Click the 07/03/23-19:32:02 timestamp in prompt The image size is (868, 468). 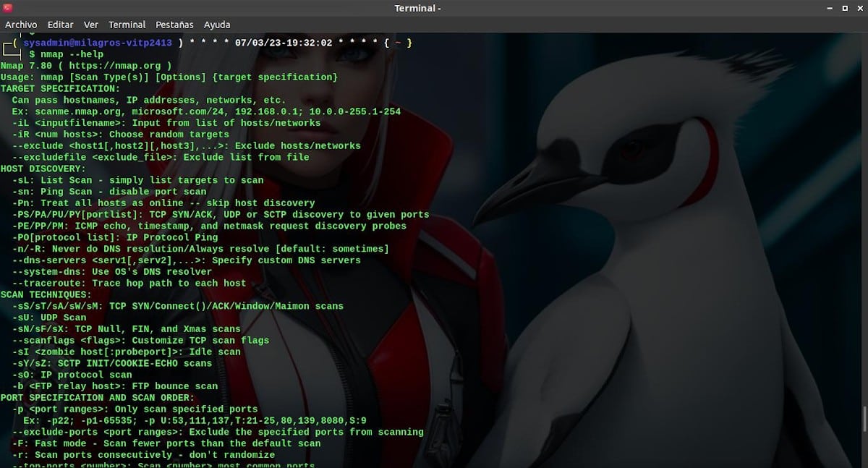click(x=284, y=43)
